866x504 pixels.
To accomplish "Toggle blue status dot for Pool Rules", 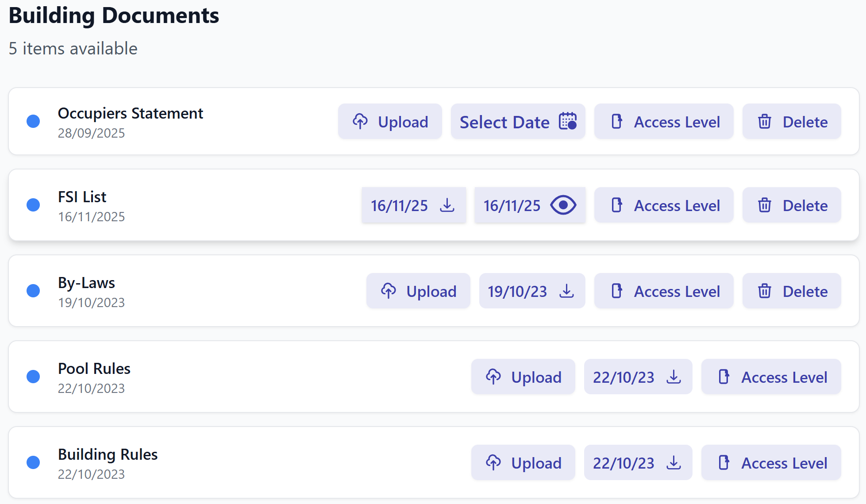I will (33, 377).
